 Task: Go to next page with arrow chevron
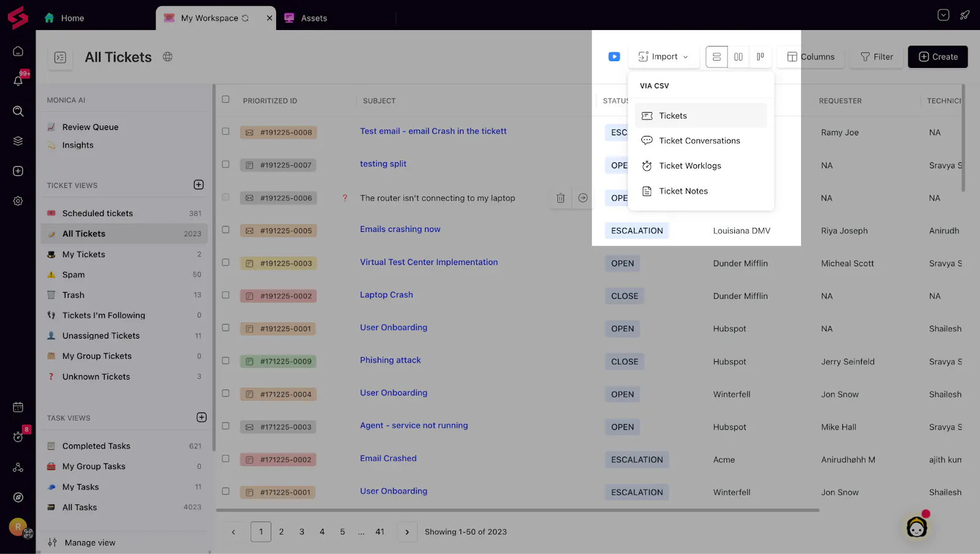[407, 532]
